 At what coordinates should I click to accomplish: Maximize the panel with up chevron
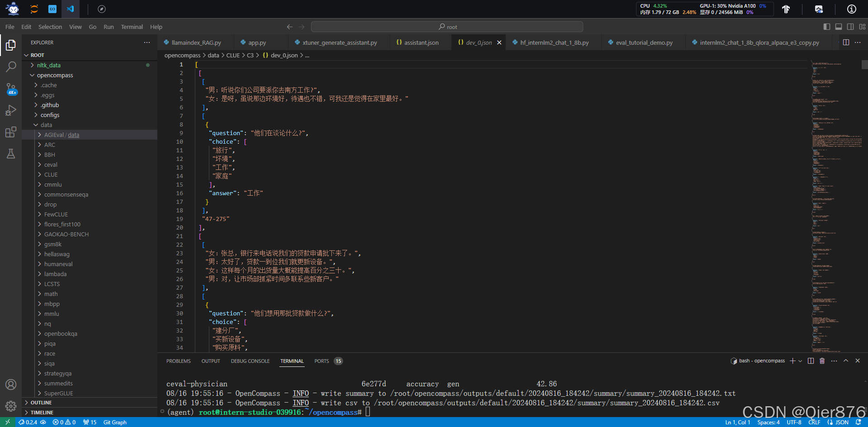(846, 361)
